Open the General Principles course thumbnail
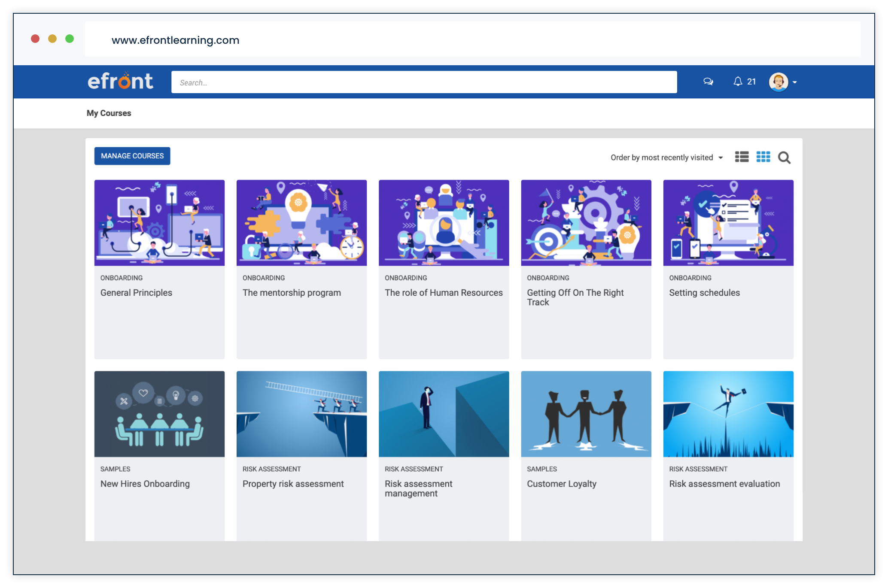Image resolution: width=888 pixels, height=588 pixels. point(159,223)
